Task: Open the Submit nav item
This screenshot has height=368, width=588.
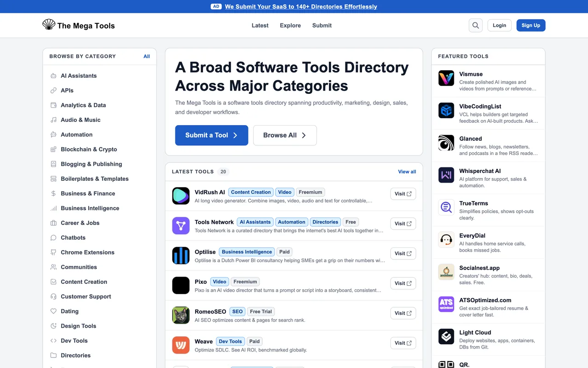Action: click(x=322, y=25)
